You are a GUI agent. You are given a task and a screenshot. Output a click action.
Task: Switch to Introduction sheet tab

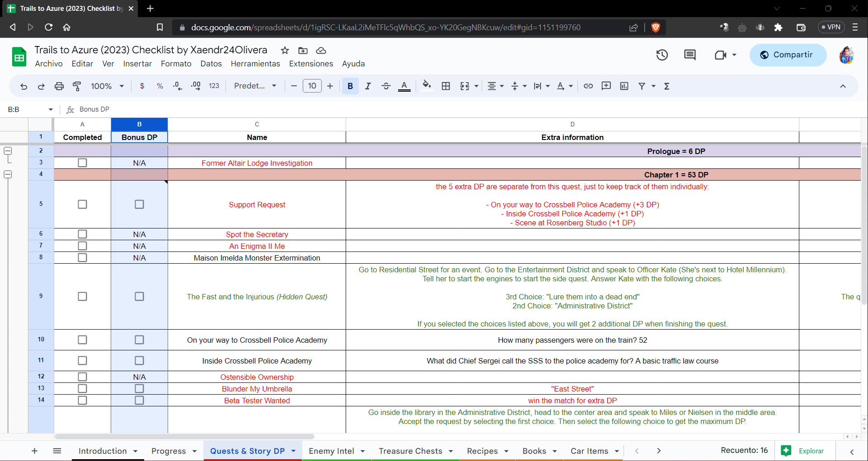tap(108, 451)
